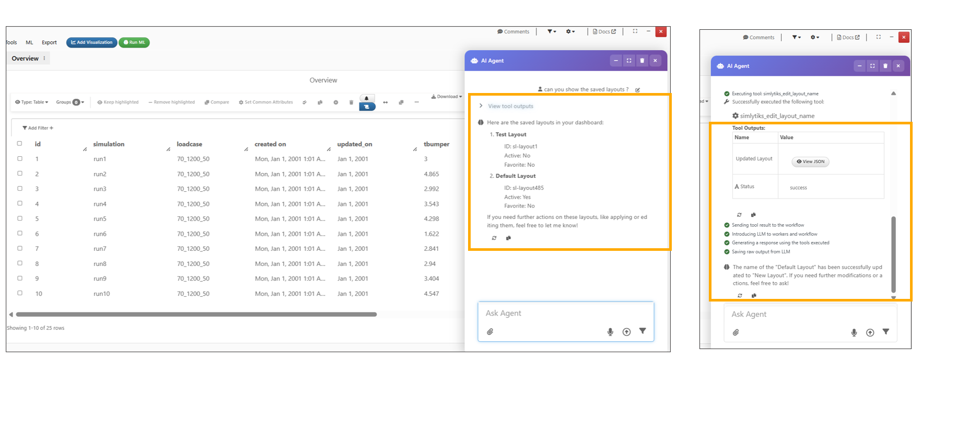Open the Export menu
This screenshot has width=980, height=440.
[49, 43]
